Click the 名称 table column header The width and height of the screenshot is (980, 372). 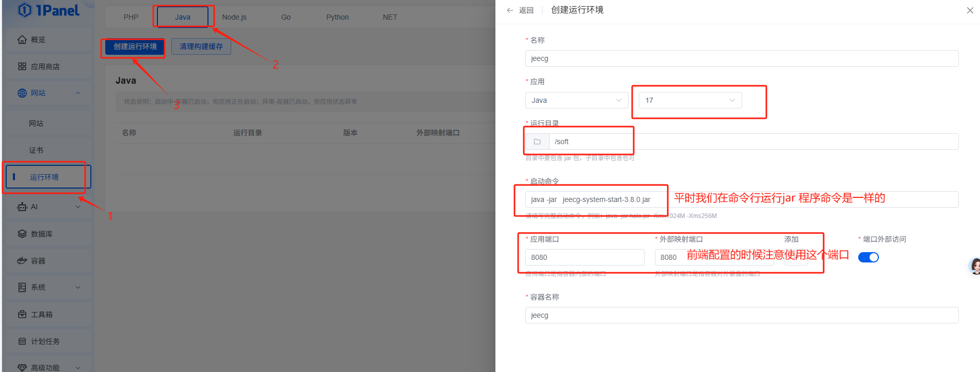(x=129, y=133)
